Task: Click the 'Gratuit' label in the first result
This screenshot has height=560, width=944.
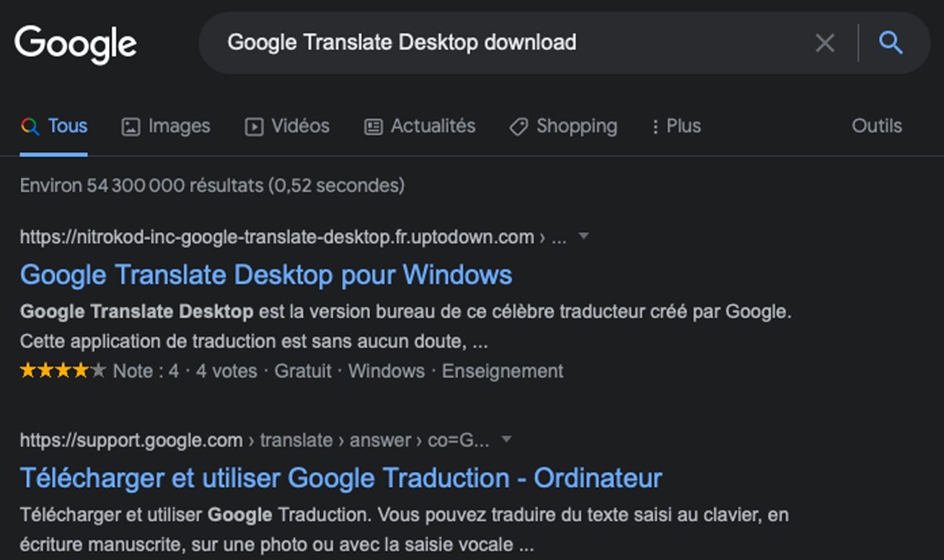Action: pyautogui.click(x=303, y=371)
